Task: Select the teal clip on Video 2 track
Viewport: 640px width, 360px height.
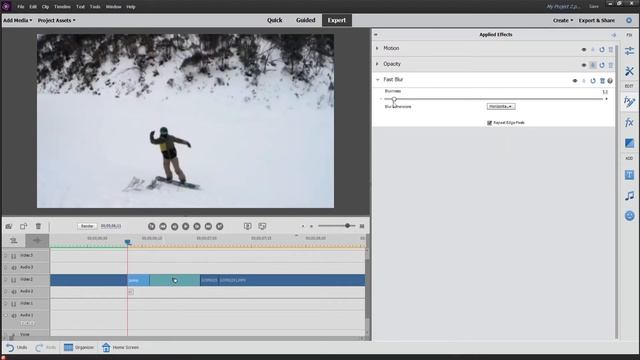Action: [x=175, y=280]
